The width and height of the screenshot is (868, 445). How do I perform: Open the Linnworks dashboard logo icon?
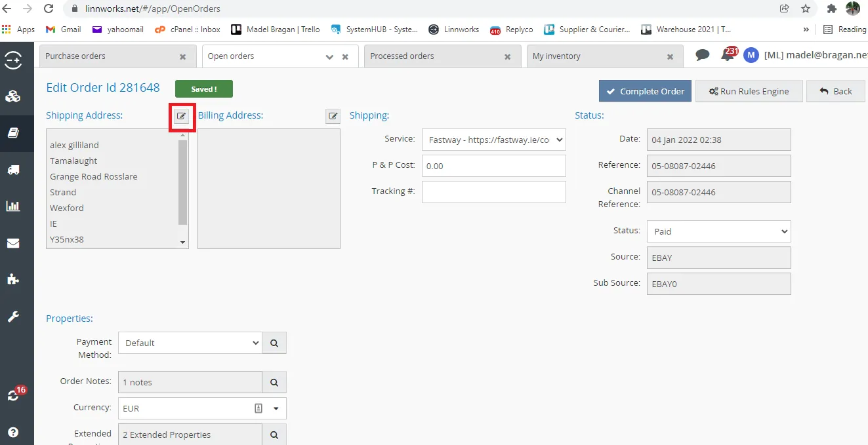pos(13,60)
